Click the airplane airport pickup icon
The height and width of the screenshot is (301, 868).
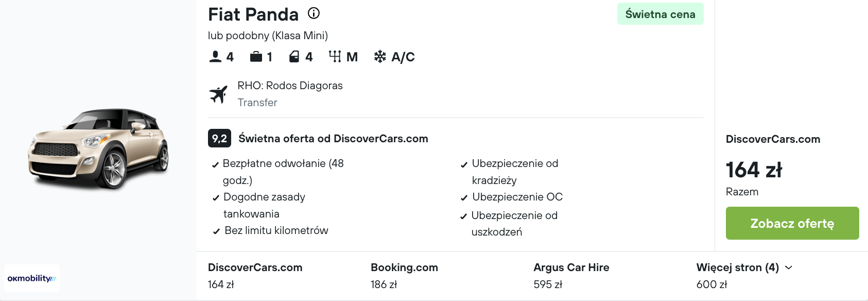218,94
